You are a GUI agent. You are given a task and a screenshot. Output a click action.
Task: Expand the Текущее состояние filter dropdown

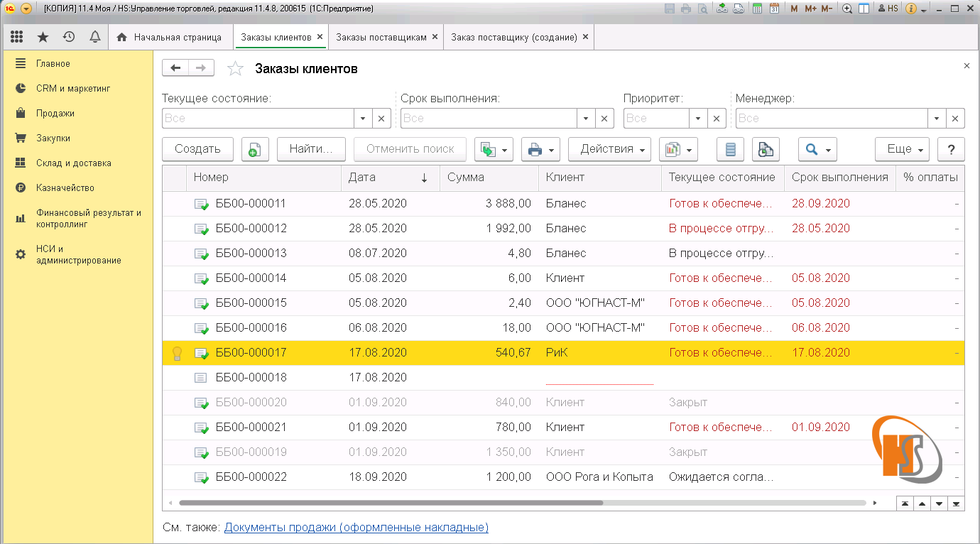363,119
